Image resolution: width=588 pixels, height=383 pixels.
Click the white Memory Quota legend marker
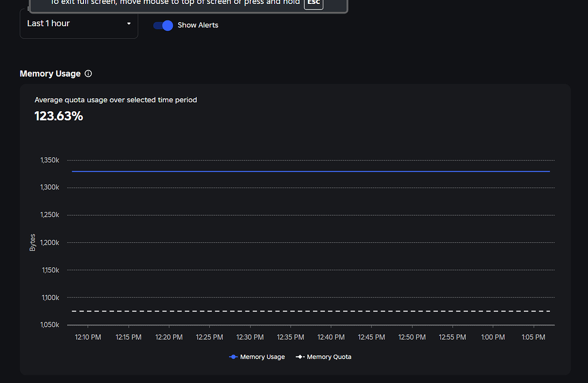[299, 357]
